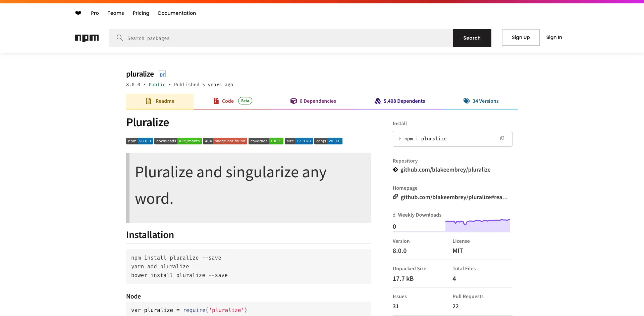Click the npm i pluralize install box

coord(452,139)
